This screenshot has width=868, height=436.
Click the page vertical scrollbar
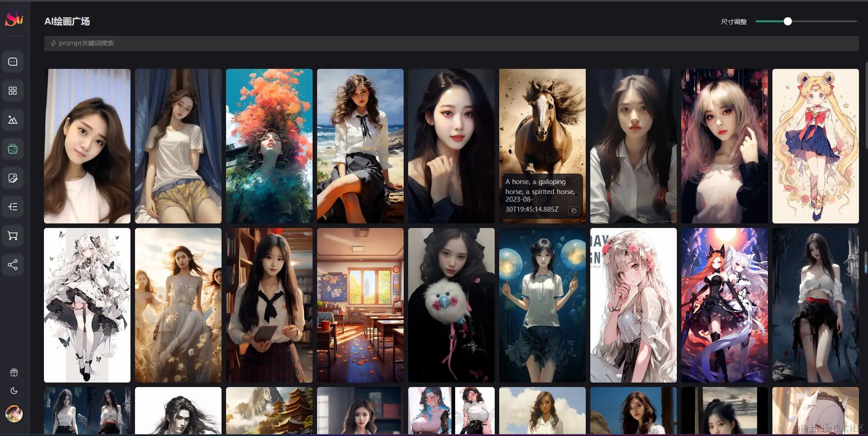tap(866, 104)
